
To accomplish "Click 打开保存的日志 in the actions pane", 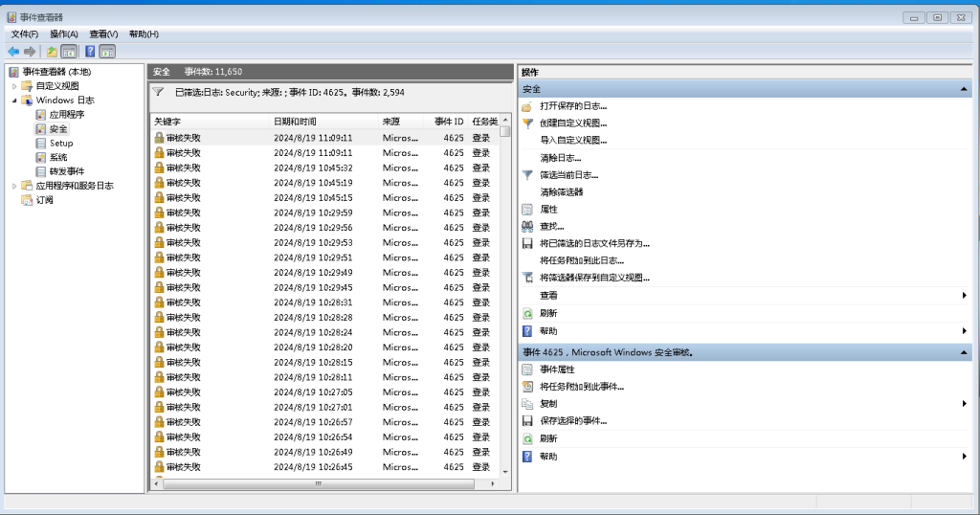I will pos(572,106).
